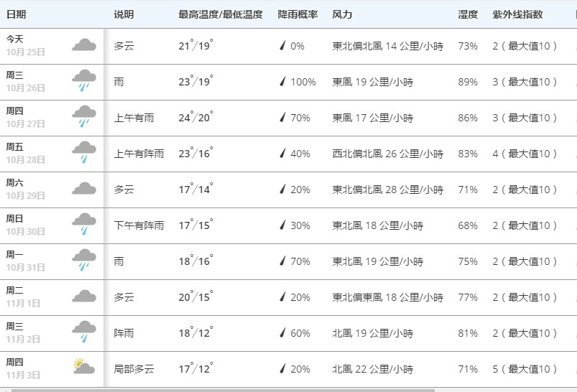Image resolution: width=577 pixels, height=392 pixels.
Task: Click the cloudy icon for 11月1日
Action: [84, 297]
